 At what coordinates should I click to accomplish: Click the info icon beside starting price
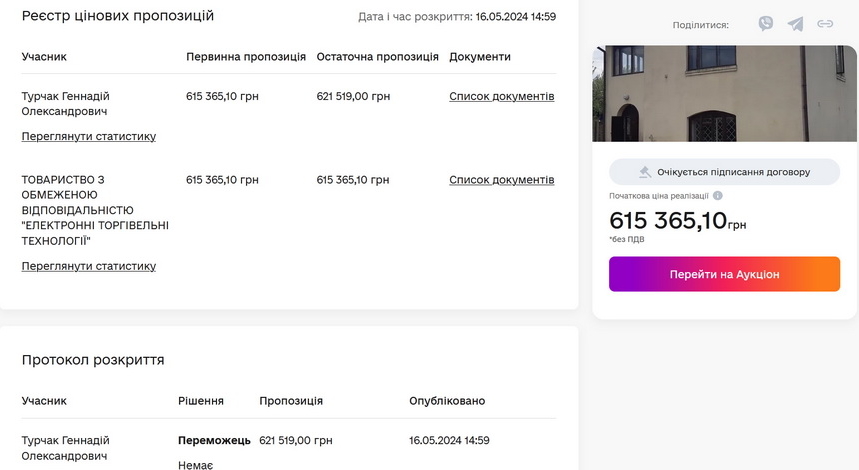tap(718, 196)
